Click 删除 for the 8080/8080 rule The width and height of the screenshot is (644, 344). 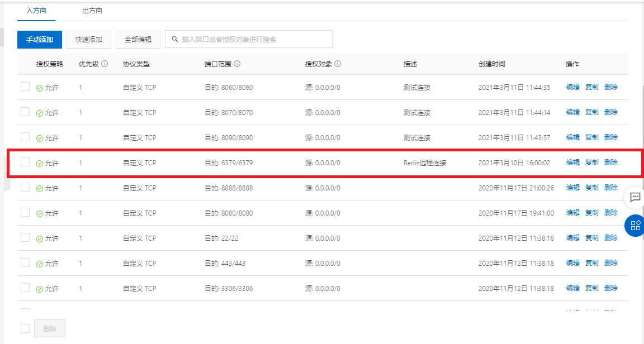(610, 213)
